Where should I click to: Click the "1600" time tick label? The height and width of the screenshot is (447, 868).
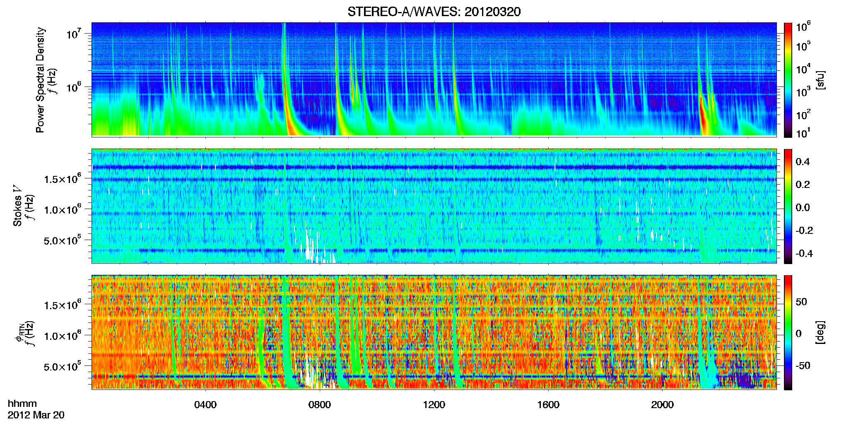(548, 405)
